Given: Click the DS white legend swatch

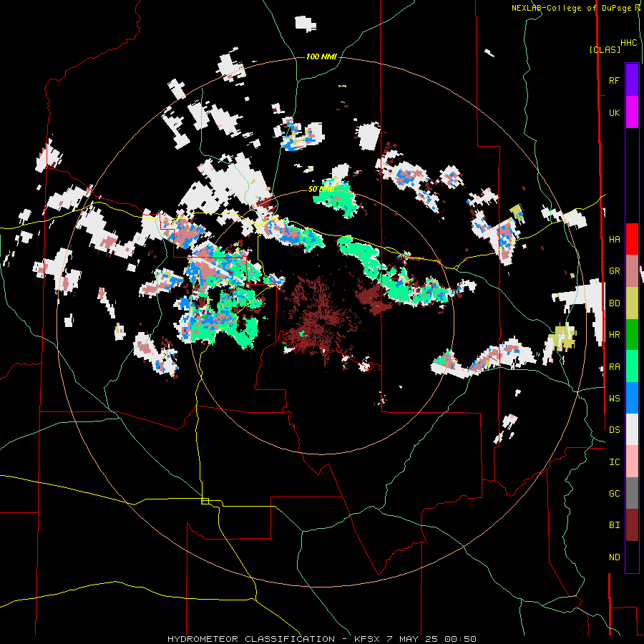Looking at the screenshot, I should pos(632,429).
